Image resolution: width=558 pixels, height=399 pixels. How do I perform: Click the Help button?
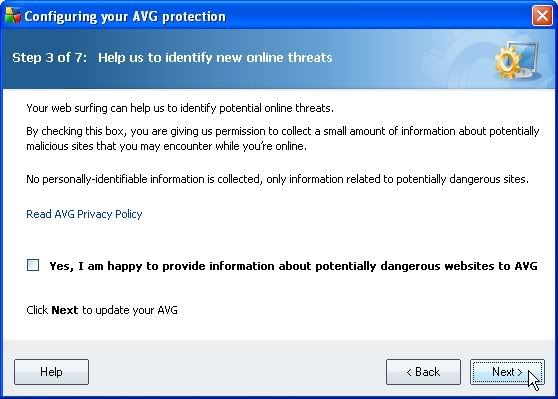pos(51,372)
